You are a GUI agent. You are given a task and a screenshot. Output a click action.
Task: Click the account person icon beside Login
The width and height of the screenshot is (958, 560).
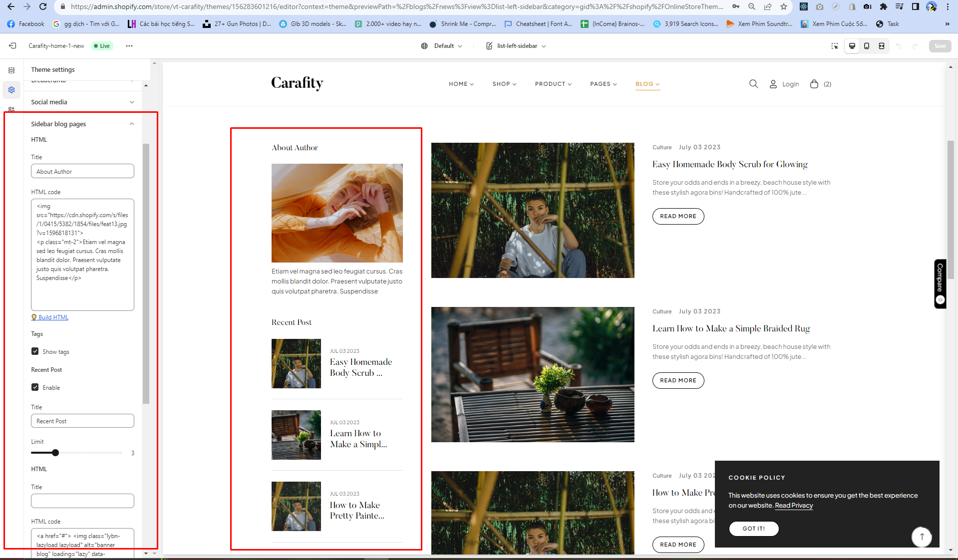point(773,84)
